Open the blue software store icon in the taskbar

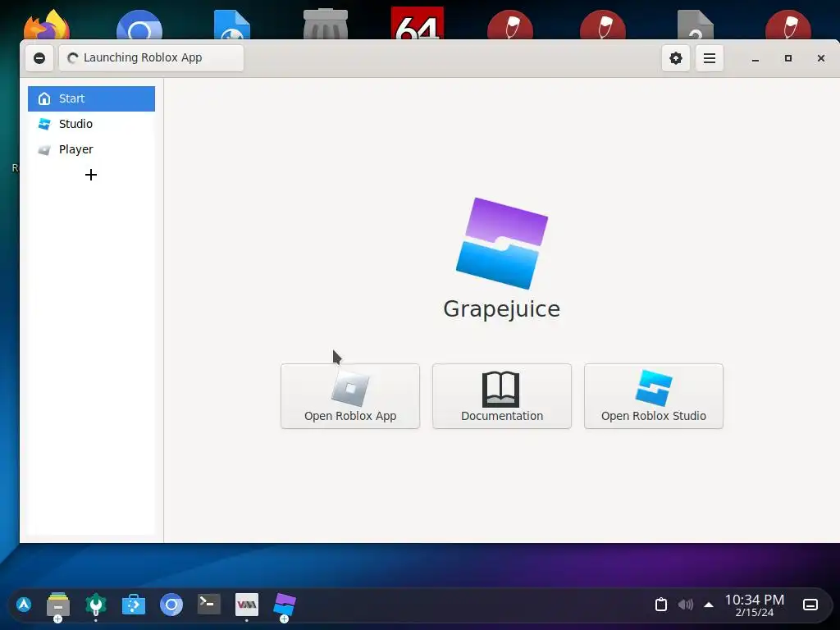point(134,605)
